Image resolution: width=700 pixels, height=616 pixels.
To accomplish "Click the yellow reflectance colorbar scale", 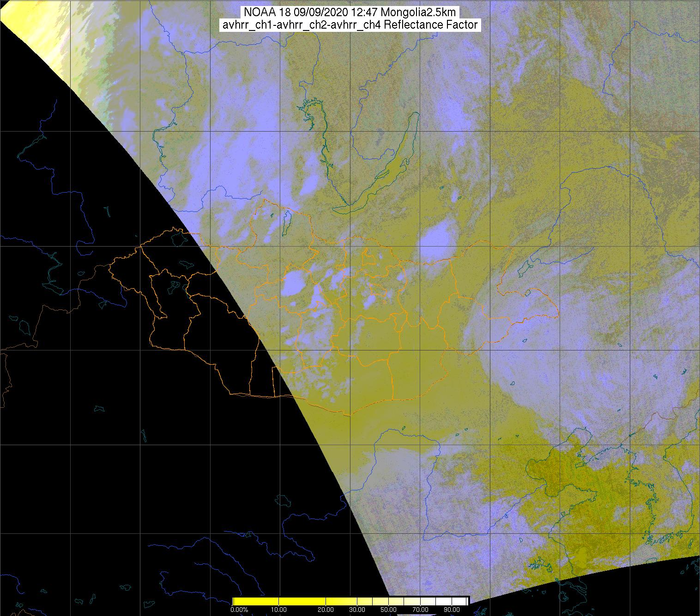I will [350, 601].
